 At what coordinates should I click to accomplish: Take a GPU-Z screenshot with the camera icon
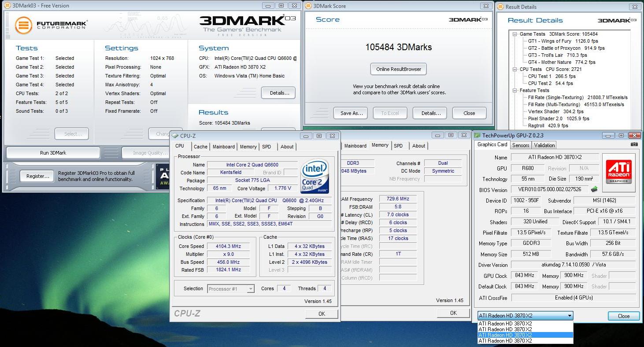pyautogui.click(x=634, y=144)
